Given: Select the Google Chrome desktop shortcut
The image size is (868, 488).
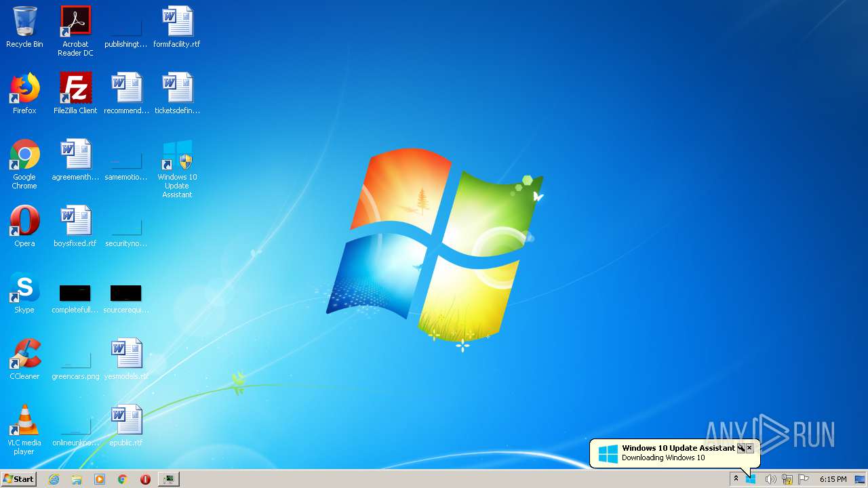Looking at the screenshot, I should [x=24, y=164].
